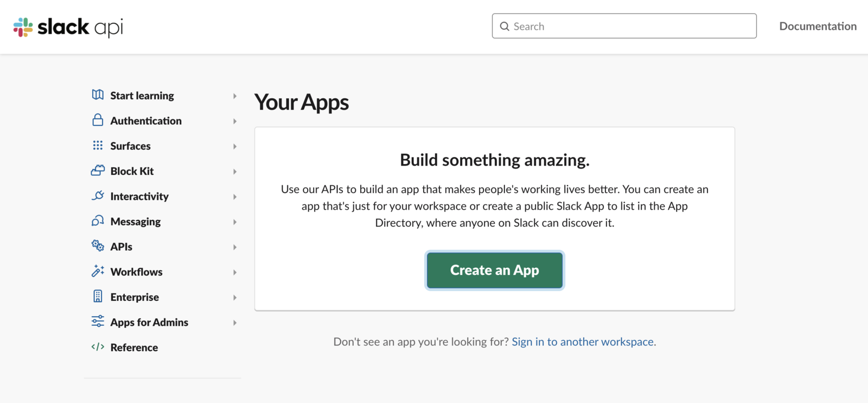Expand the Start learning section arrow
The height and width of the screenshot is (403, 868).
click(x=235, y=96)
